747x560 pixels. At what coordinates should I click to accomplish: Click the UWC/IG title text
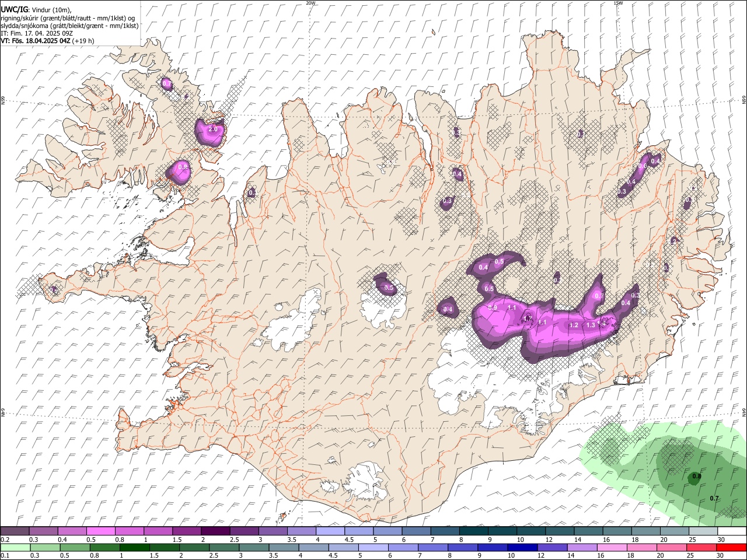pos(14,9)
